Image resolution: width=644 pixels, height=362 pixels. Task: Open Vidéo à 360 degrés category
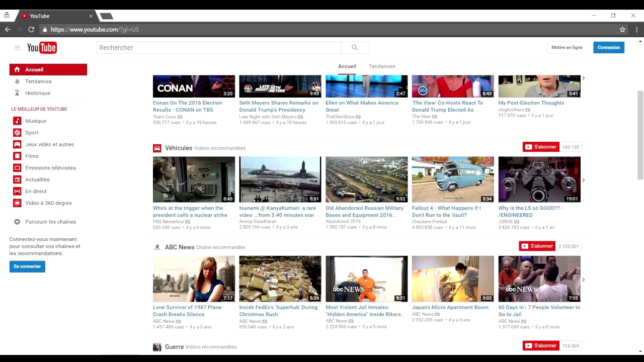[x=48, y=203]
